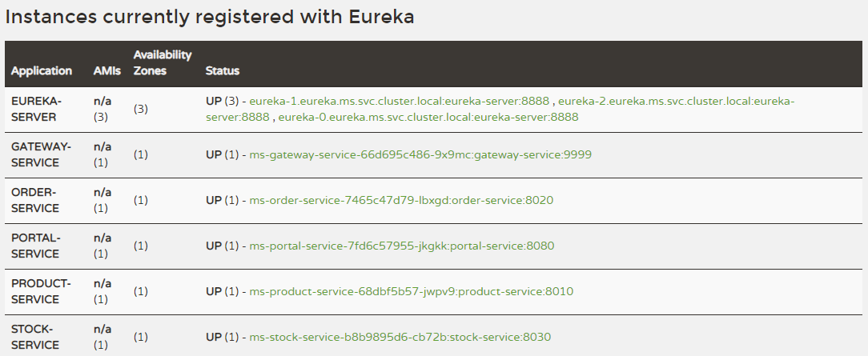Click the UP (3) status text for EUREKA-SERVER
Image resolution: width=868 pixels, height=356 pixels.
pyautogui.click(x=222, y=101)
